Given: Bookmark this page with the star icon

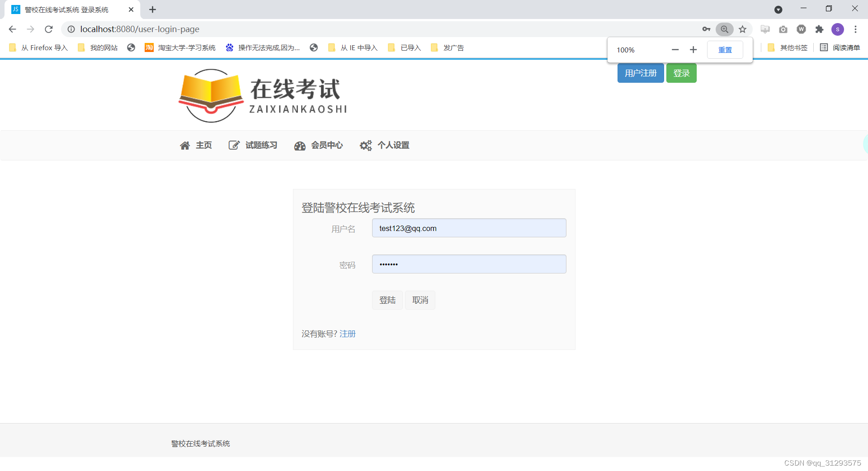Looking at the screenshot, I should (x=742, y=29).
